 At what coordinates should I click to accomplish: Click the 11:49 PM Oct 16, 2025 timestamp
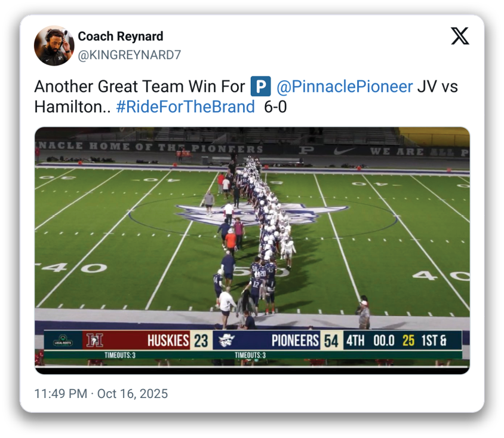coord(101,394)
